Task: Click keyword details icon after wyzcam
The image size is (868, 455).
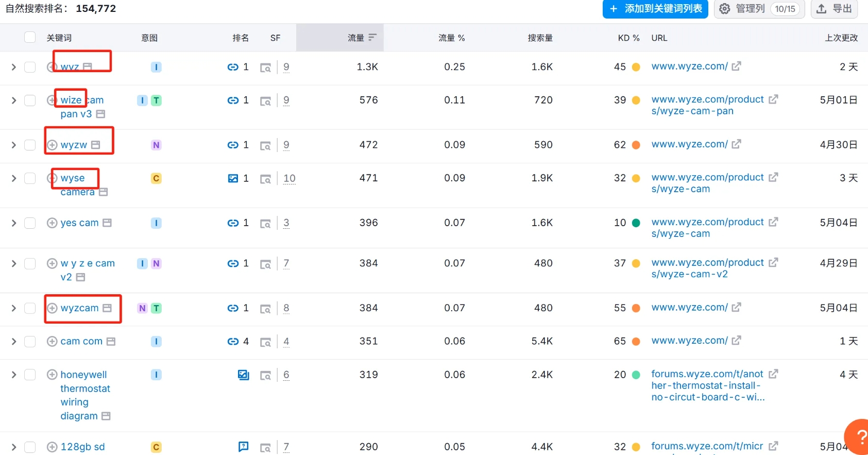Action: (x=107, y=308)
